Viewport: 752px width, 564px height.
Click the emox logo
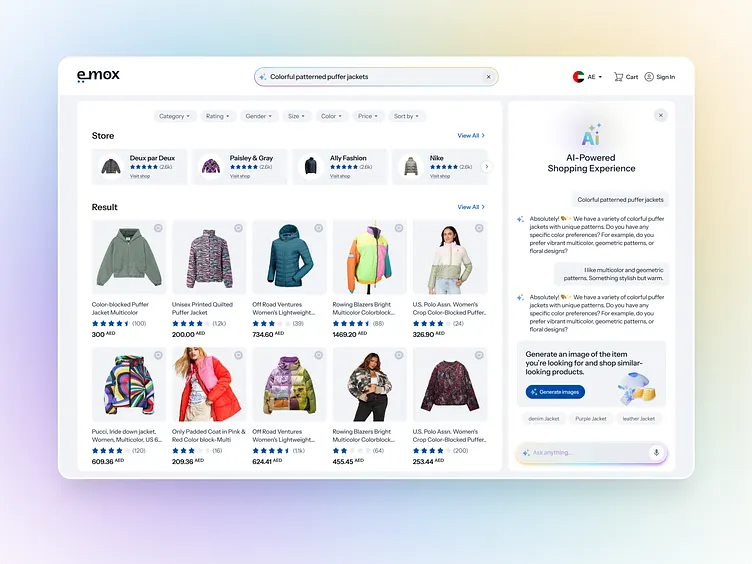point(98,76)
